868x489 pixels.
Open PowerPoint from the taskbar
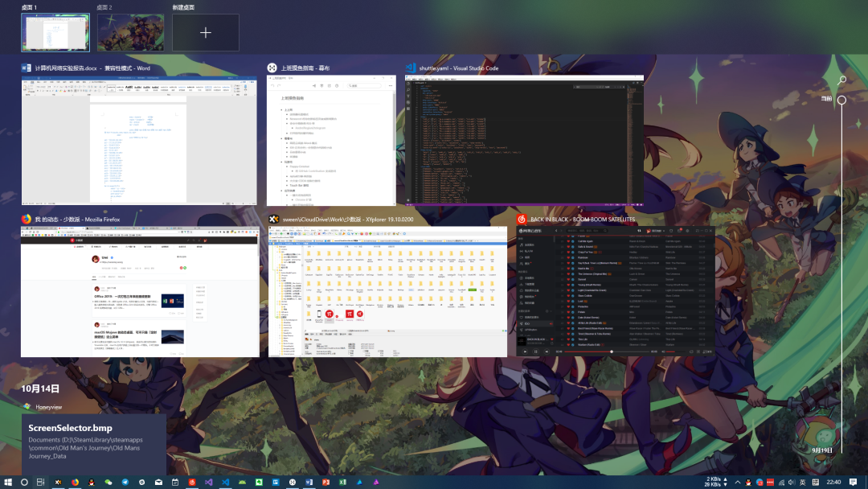[325, 483]
